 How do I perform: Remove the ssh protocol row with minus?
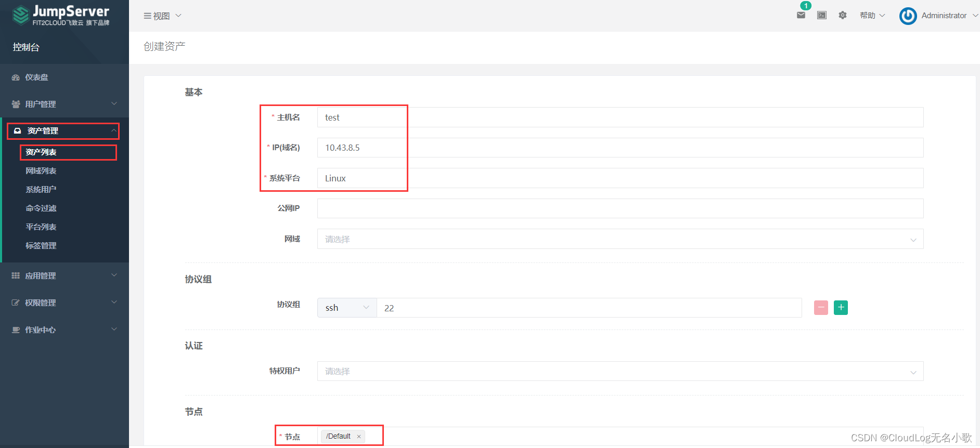[821, 308]
